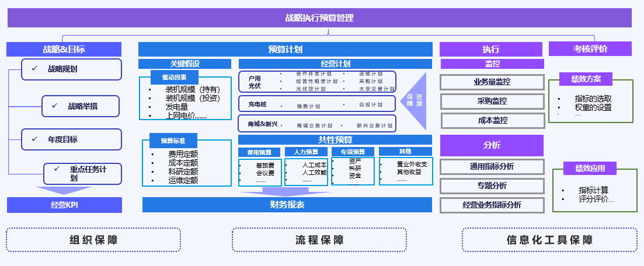Click the 保障资源 triangle arrow
The image size is (644, 266).
[x=413, y=101]
